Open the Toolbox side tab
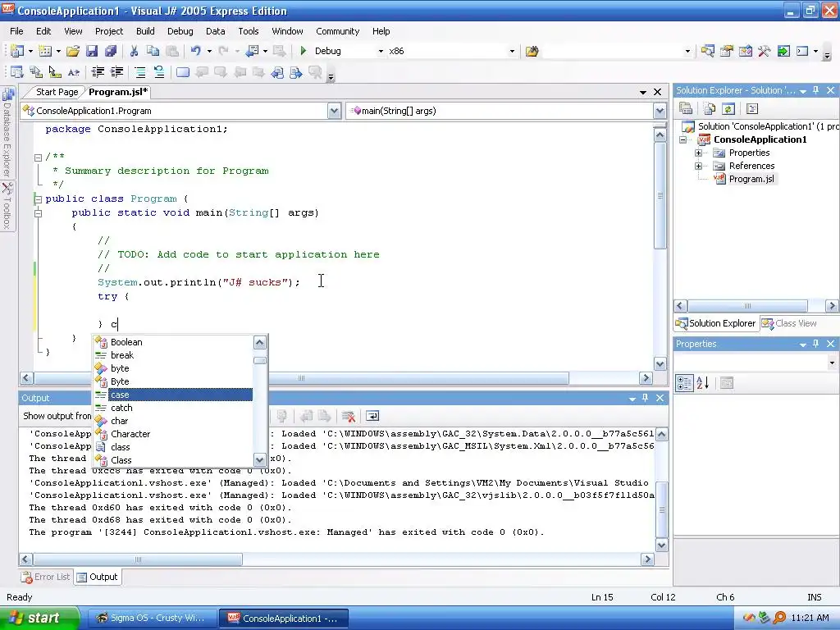The height and width of the screenshot is (630, 840). (x=8, y=206)
